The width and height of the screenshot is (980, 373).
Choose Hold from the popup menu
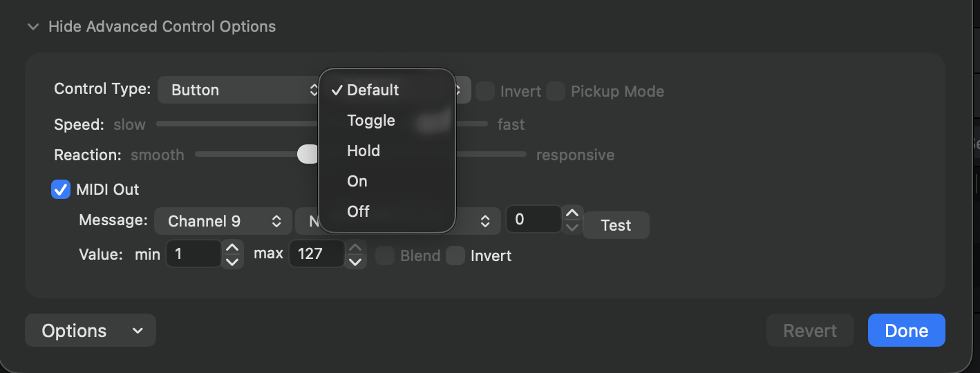[x=364, y=151]
